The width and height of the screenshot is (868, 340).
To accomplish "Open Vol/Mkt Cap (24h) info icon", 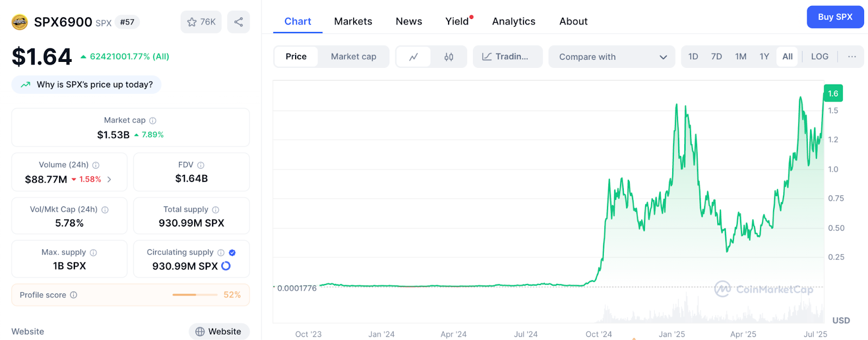I will (x=105, y=210).
